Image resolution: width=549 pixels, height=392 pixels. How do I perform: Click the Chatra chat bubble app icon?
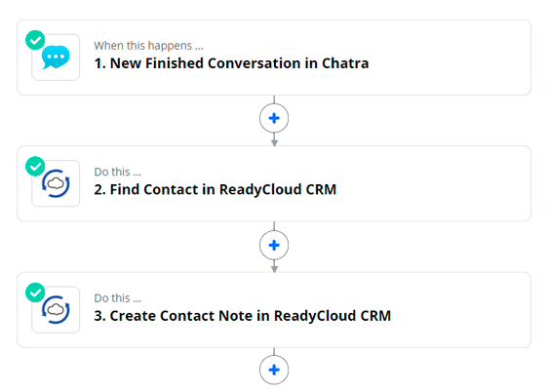[x=56, y=58]
